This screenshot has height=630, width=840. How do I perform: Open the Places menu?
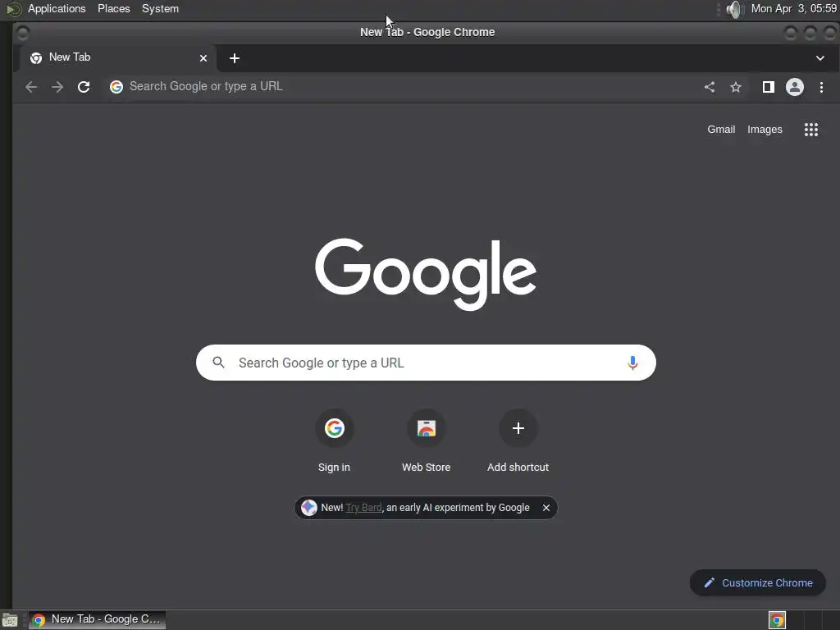click(x=113, y=8)
